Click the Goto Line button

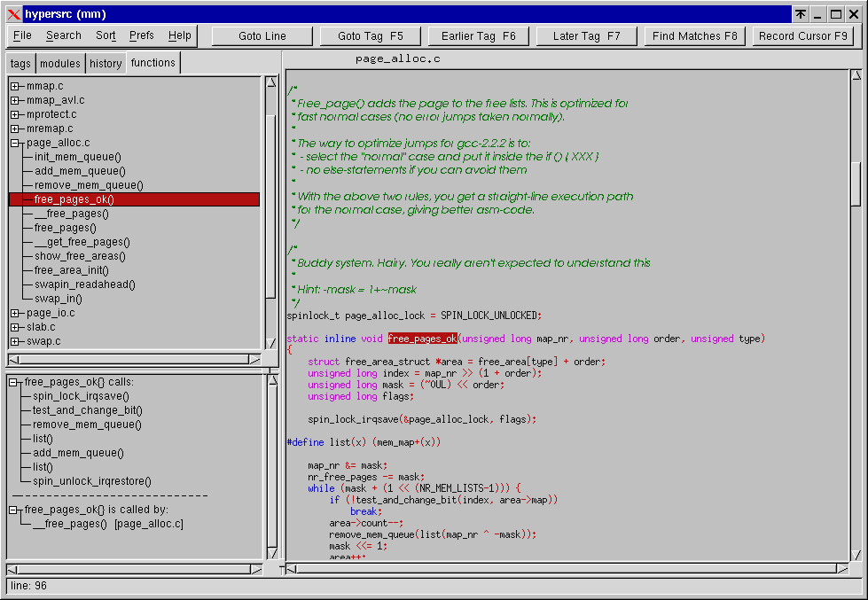click(x=262, y=36)
